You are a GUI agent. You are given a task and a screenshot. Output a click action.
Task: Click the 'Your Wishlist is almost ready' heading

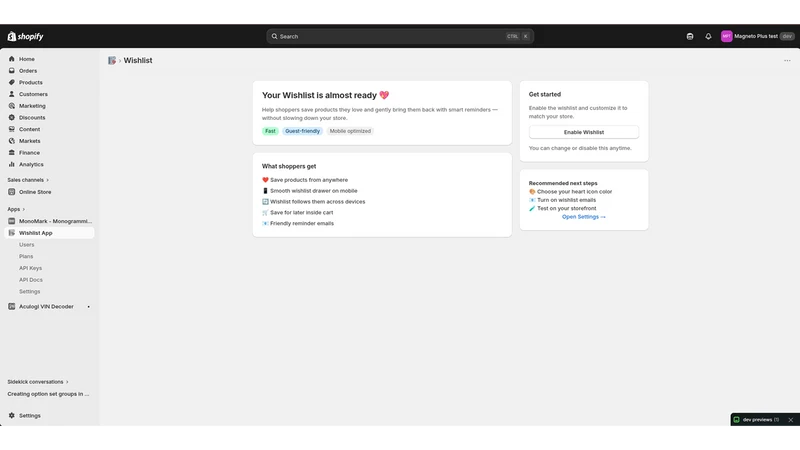coord(326,95)
